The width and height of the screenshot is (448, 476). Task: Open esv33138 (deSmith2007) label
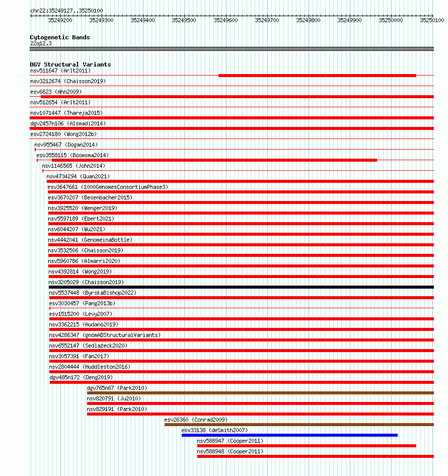coord(214,431)
